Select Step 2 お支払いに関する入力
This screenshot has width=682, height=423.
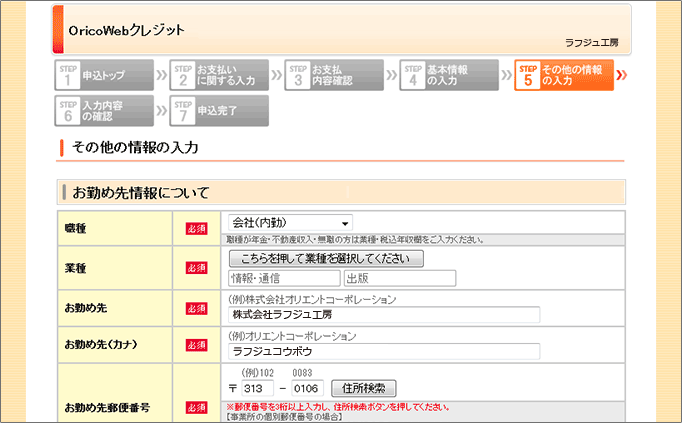[x=216, y=75]
